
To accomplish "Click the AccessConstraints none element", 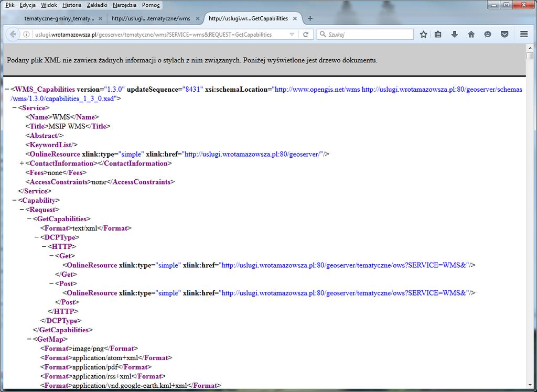I will pyautogui.click(x=100, y=182).
